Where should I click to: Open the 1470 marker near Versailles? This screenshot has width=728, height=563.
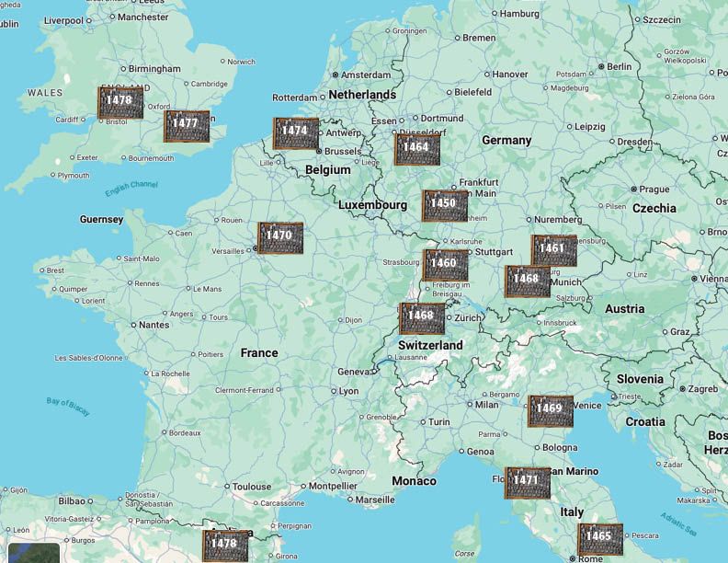tap(280, 237)
